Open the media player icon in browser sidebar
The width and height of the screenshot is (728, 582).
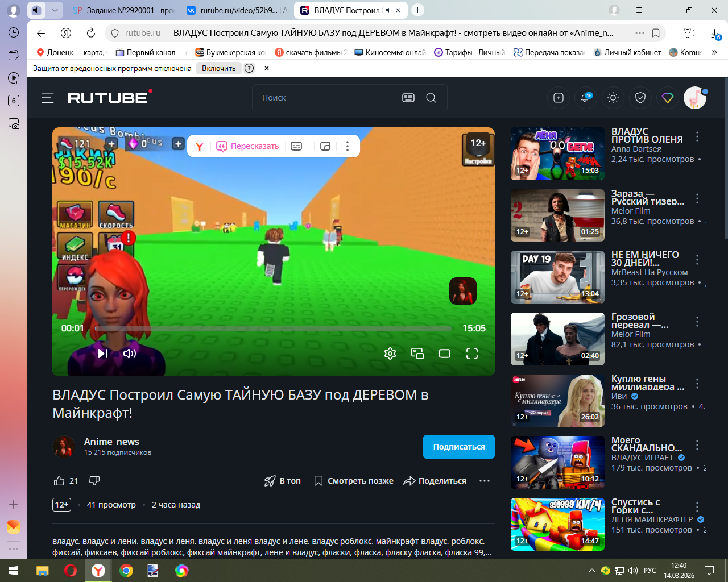click(14, 78)
